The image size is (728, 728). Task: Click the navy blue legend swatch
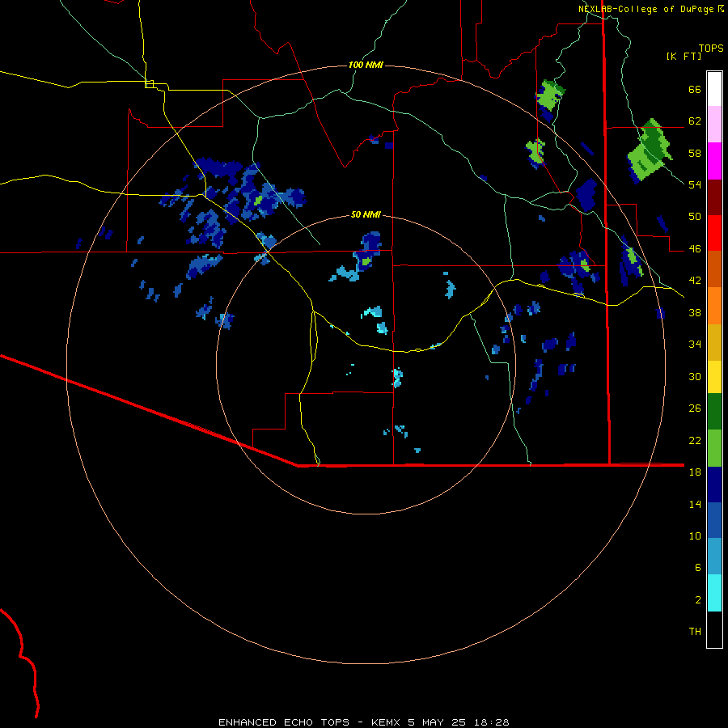point(714,485)
